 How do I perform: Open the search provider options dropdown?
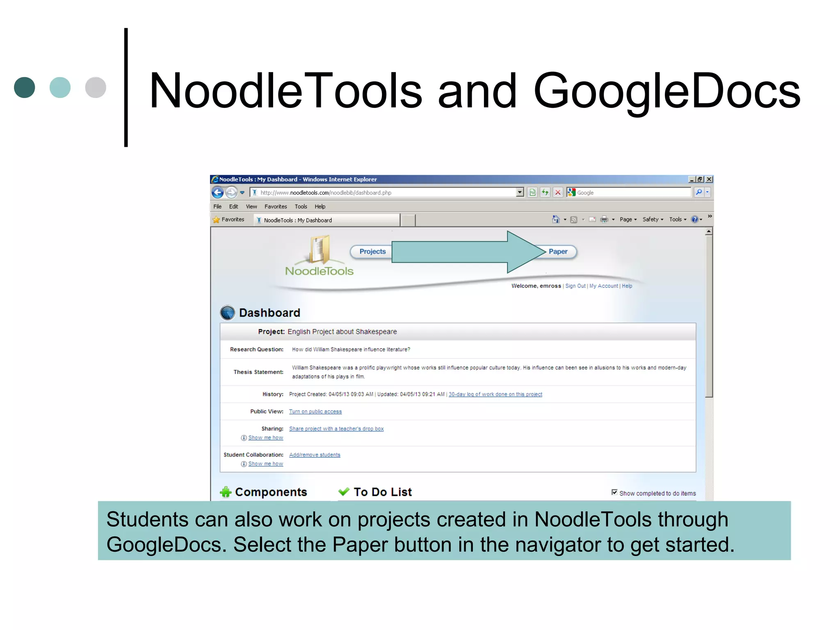pos(707,192)
